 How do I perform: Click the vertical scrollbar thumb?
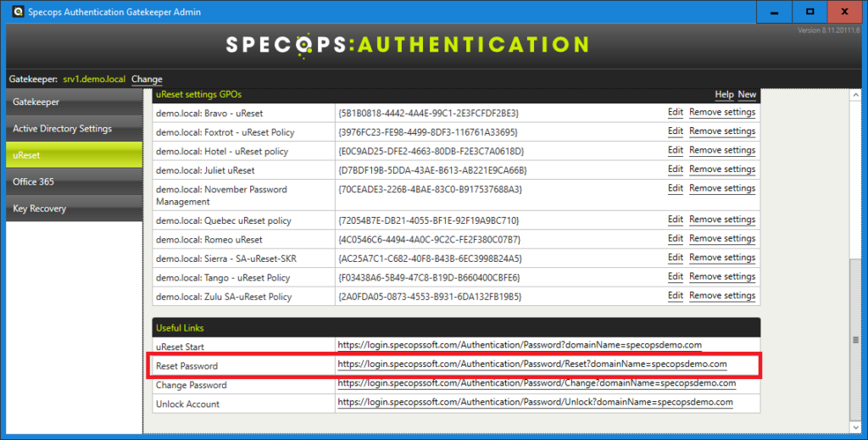click(856, 339)
